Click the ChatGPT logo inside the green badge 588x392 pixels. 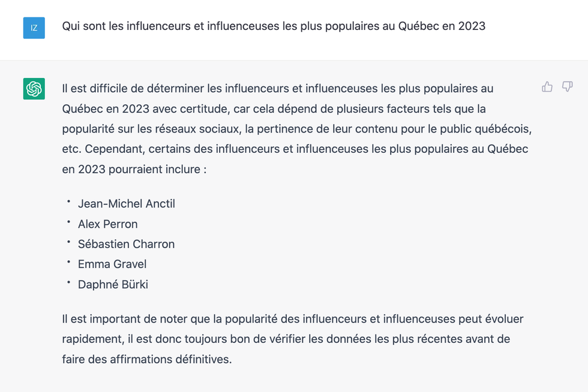34,88
